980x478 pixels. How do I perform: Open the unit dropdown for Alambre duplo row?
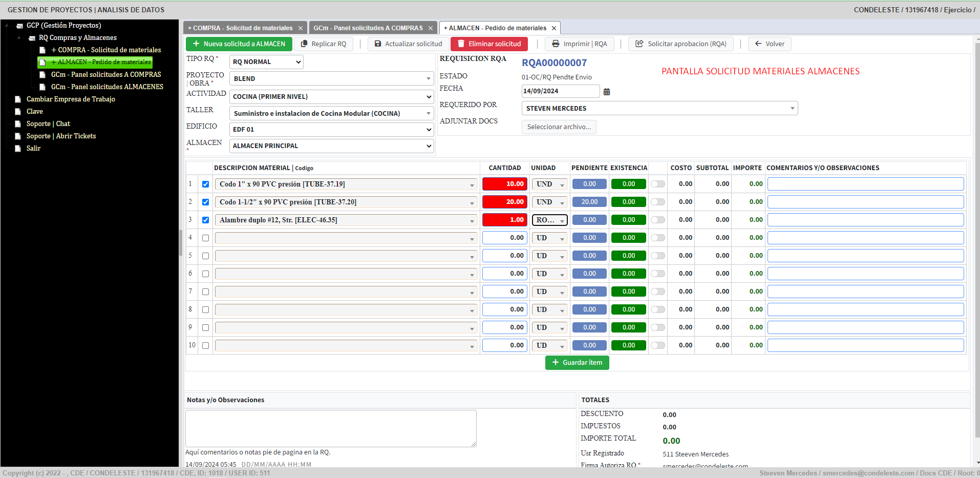coord(549,220)
